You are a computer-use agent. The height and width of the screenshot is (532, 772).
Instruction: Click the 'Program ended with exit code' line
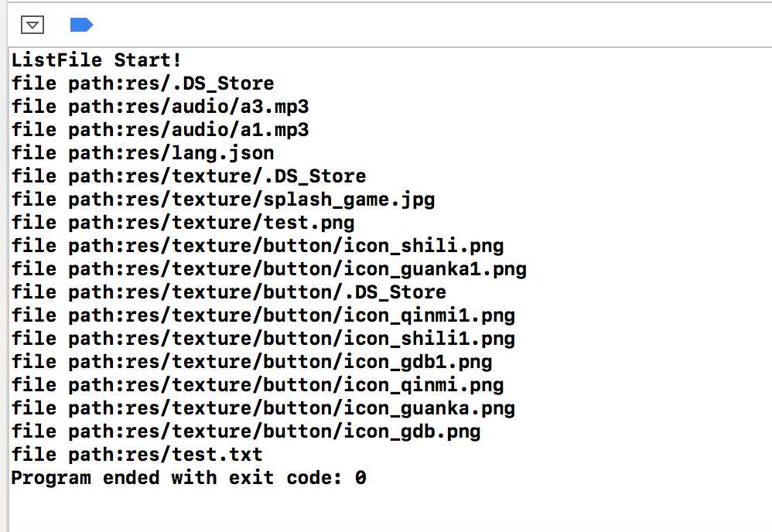click(189, 477)
